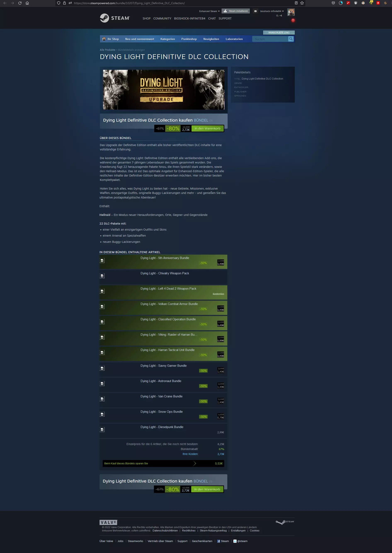Click the Alle Produkte breadcrumb link

(107, 50)
